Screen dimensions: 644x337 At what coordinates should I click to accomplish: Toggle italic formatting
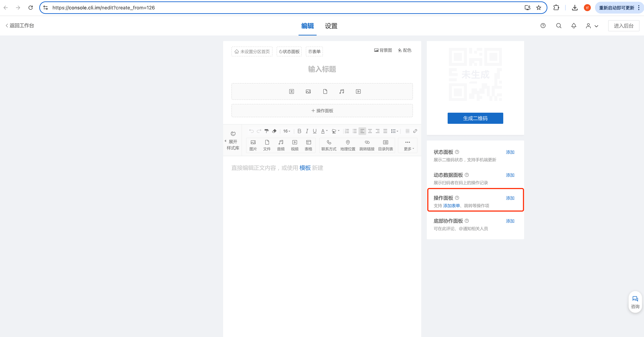(x=307, y=131)
